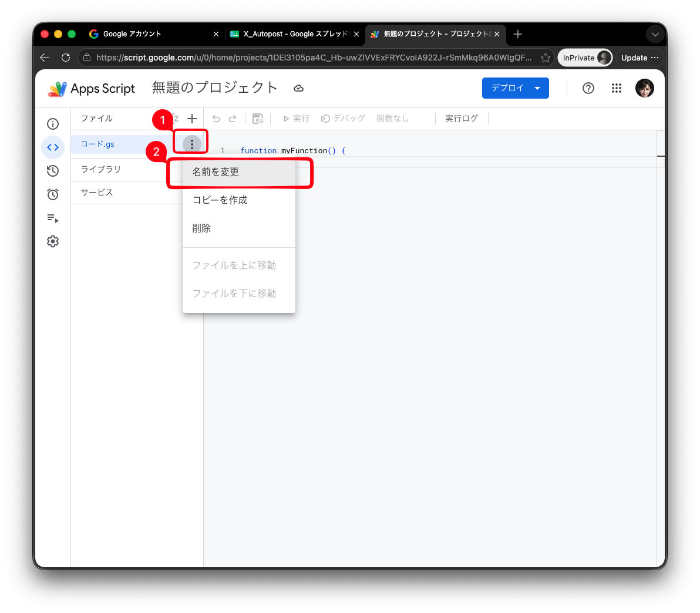The height and width of the screenshot is (613, 700).
Task: Bookmark this page with the star icon
Action: tap(545, 58)
